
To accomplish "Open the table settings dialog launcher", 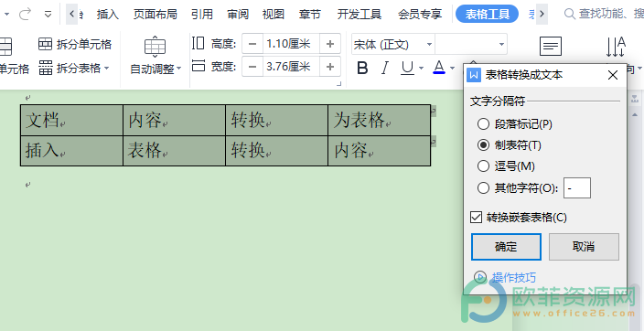I will [338, 84].
